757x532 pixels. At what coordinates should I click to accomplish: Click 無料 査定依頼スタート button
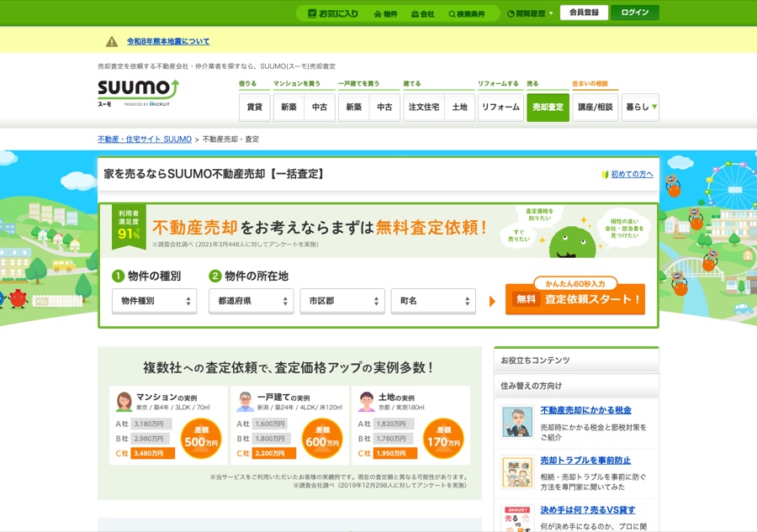(x=575, y=299)
